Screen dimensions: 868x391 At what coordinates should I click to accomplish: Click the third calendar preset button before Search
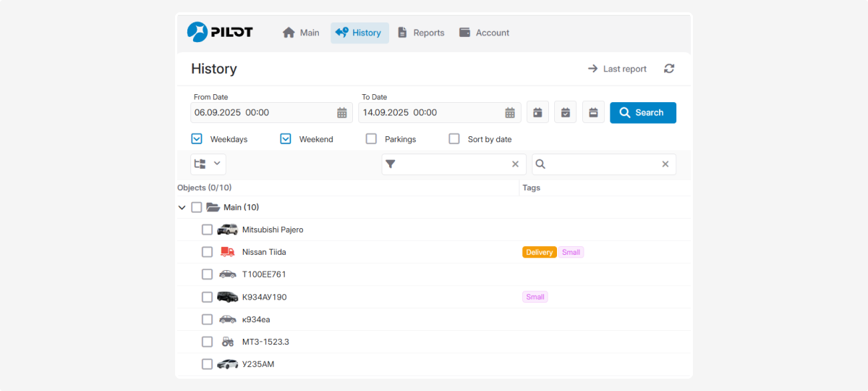tap(593, 112)
